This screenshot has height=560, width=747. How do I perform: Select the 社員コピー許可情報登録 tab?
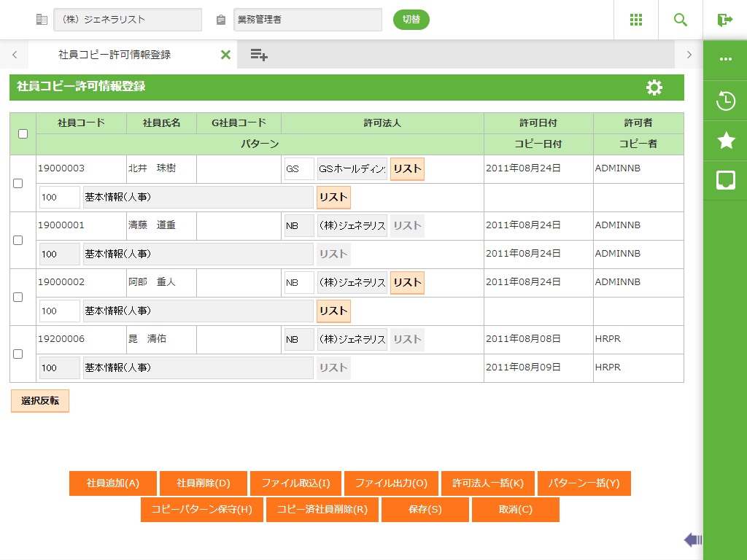115,55
